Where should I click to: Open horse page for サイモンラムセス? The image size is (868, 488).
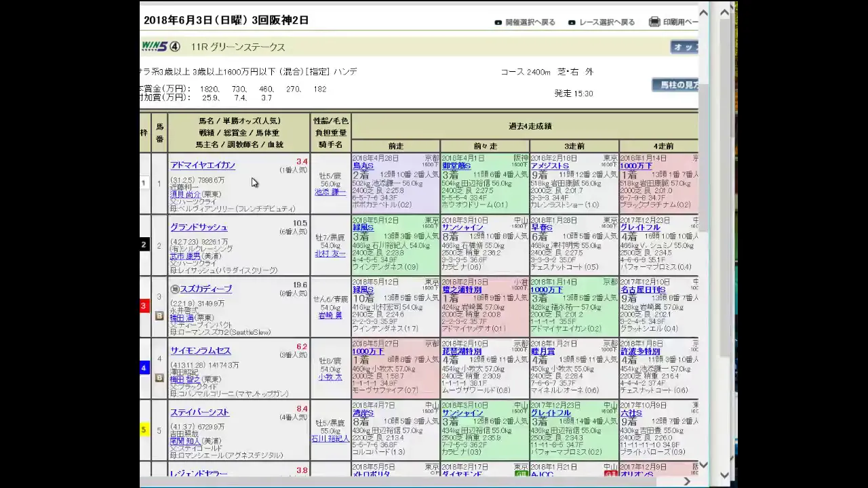coord(200,350)
